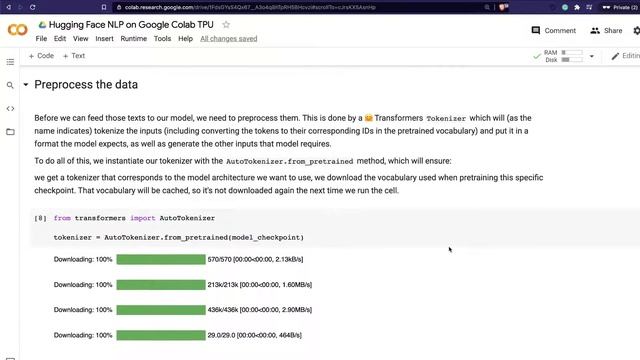This screenshot has height=360, width=640.
Task: Click the text '29.0/29.0 [00:00<00:00, 464B/s]'
Action: 255,335
